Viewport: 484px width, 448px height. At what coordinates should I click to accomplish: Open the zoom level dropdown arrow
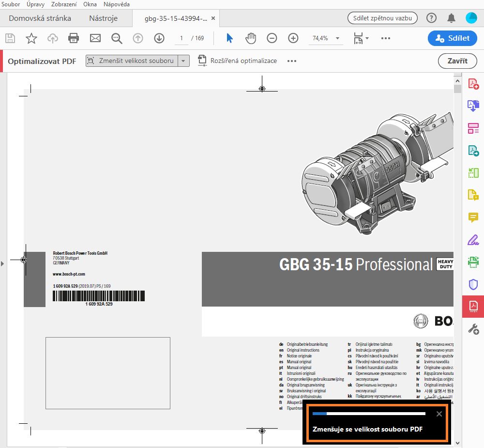click(337, 38)
